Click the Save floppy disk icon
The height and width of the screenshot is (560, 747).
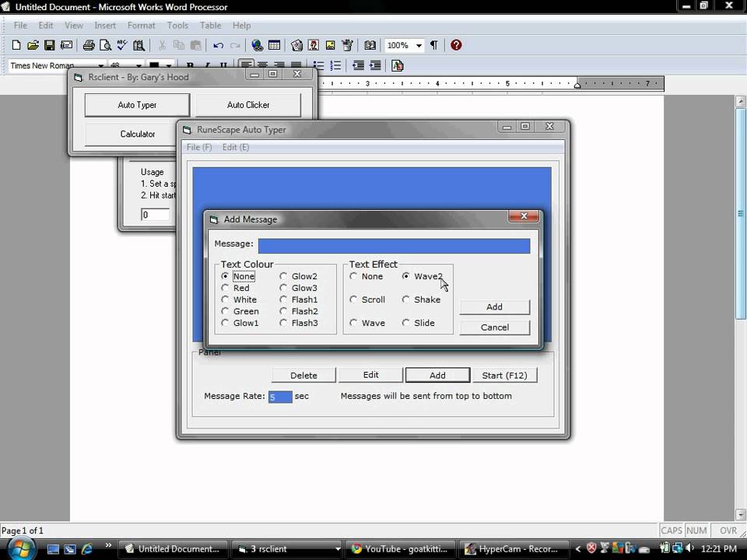tap(49, 45)
